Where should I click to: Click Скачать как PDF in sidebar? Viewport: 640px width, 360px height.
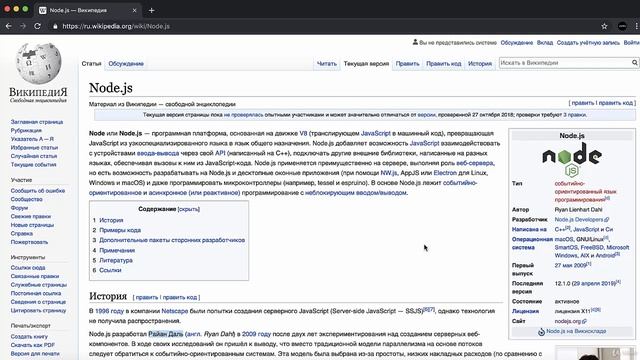point(33,345)
